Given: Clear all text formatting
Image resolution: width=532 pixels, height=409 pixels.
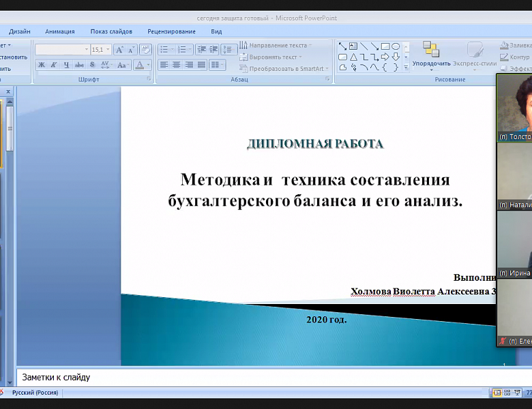Looking at the screenshot, I should (145, 50).
